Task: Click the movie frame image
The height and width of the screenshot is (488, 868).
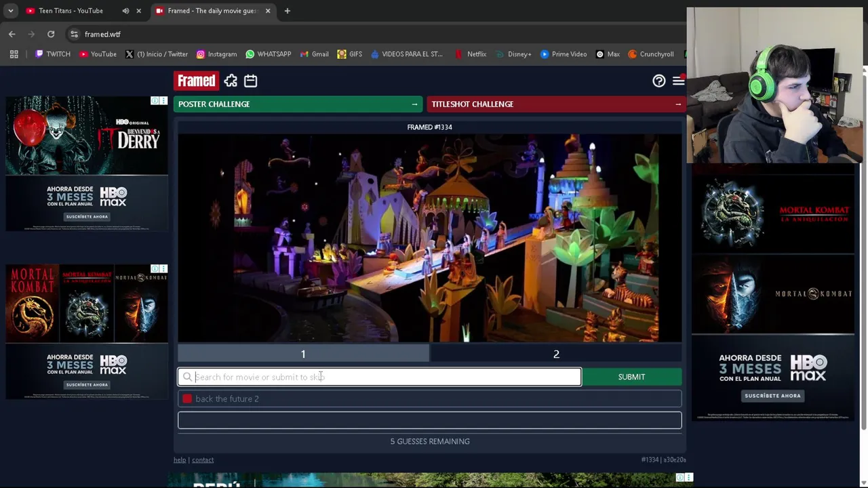Action: click(430, 238)
